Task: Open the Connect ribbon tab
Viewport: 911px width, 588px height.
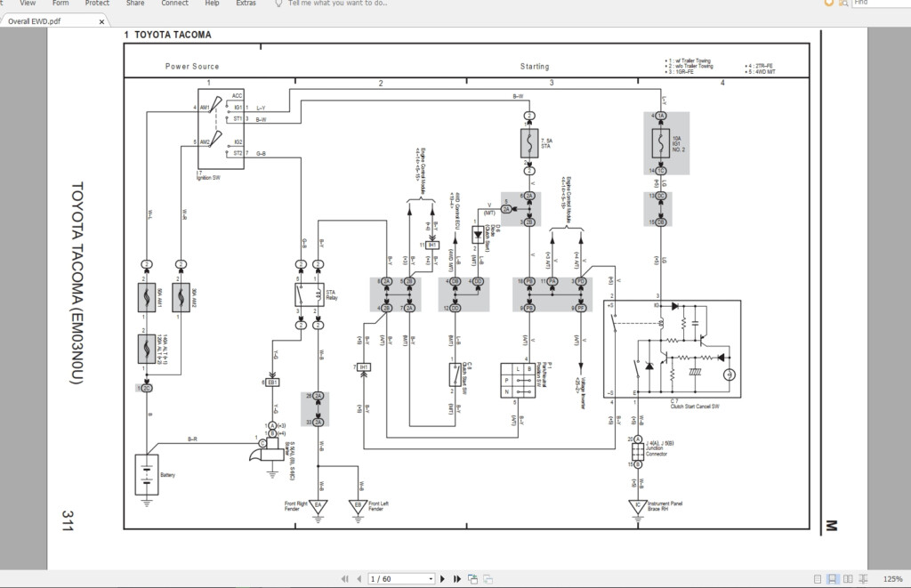Action: click(x=175, y=3)
